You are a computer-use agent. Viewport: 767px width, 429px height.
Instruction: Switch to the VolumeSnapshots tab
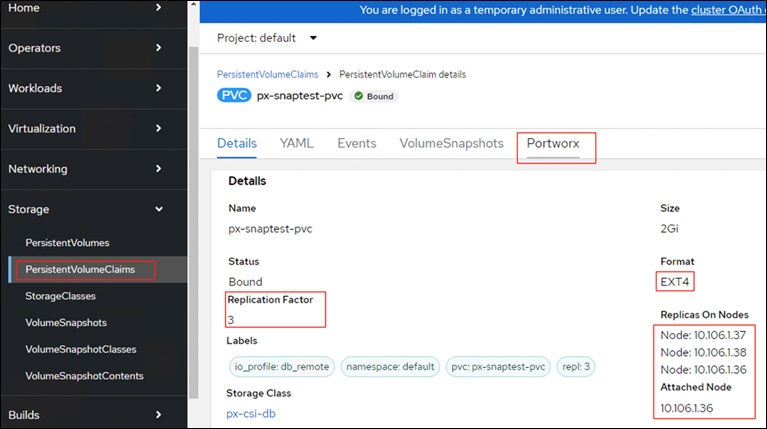451,143
